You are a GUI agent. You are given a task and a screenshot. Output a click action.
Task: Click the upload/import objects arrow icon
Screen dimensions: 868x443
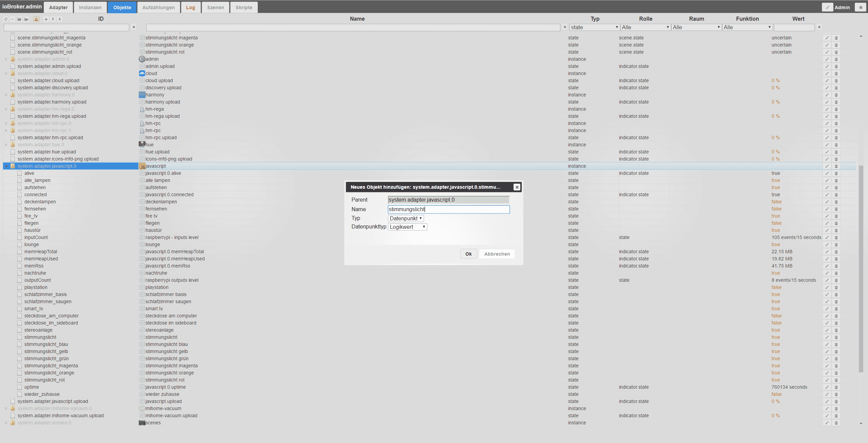[x=53, y=19]
